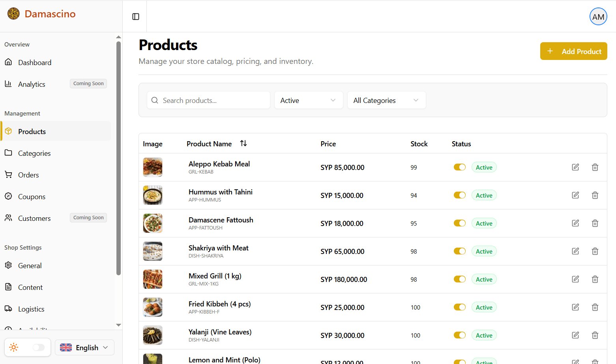Disable the Hummus with Tahini status switch

[460, 195]
